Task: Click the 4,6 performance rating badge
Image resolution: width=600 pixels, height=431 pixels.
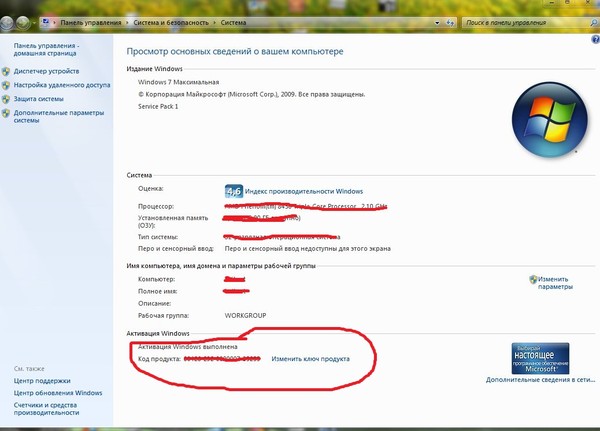Action: tap(234, 191)
